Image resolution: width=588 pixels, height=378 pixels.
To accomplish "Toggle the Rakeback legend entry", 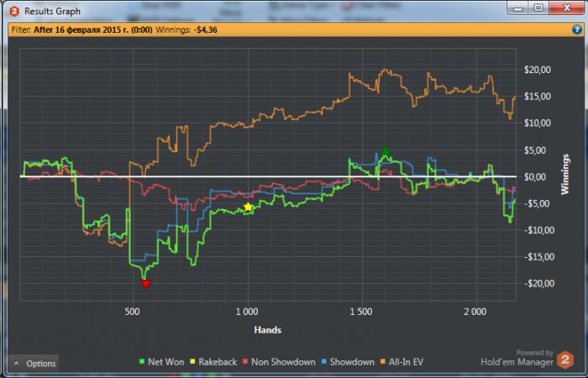I will [213, 362].
